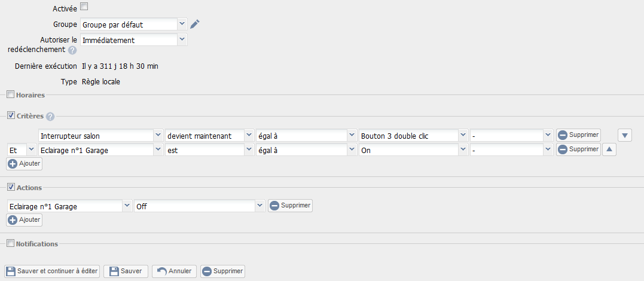Click the pencil icon to edit the Groupe
Screen dimensions: 644x281
coord(195,25)
